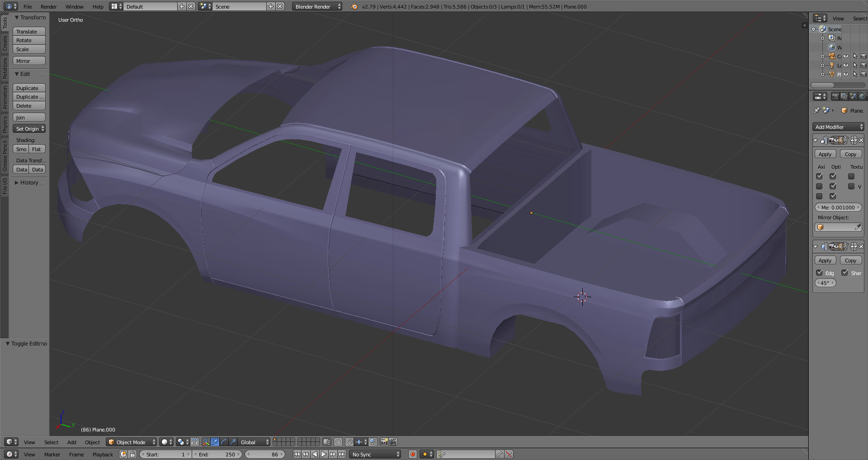Click the OpenGL render animation clapper icon
The height and width of the screenshot is (460, 868).
pos(393,442)
